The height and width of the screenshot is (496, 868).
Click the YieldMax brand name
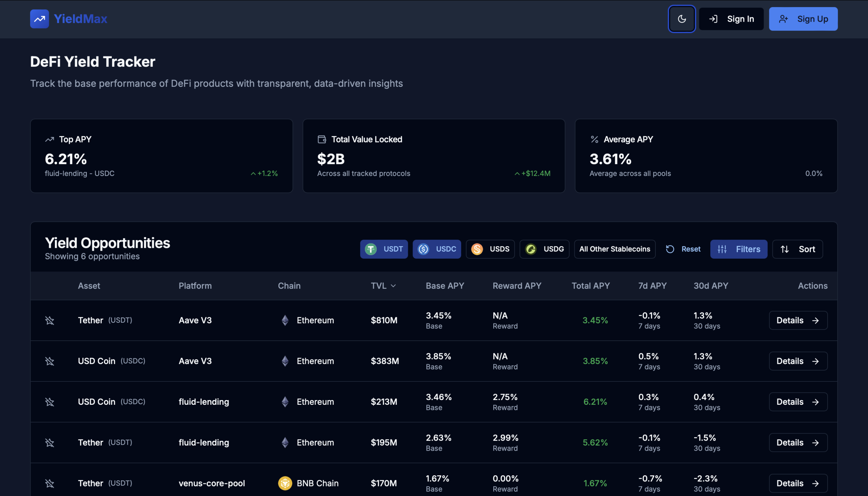(80, 19)
